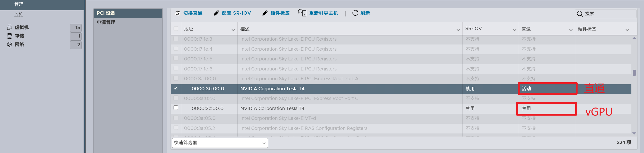Select the PCI devices tab
Viewport: 644px width, 153px height.
(x=128, y=13)
